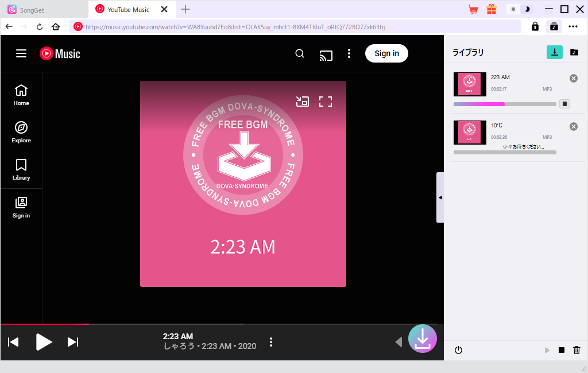The width and height of the screenshot is (588, 373).
Task: Open the Explore section in sidebar
Action: [x=21, y=132]
